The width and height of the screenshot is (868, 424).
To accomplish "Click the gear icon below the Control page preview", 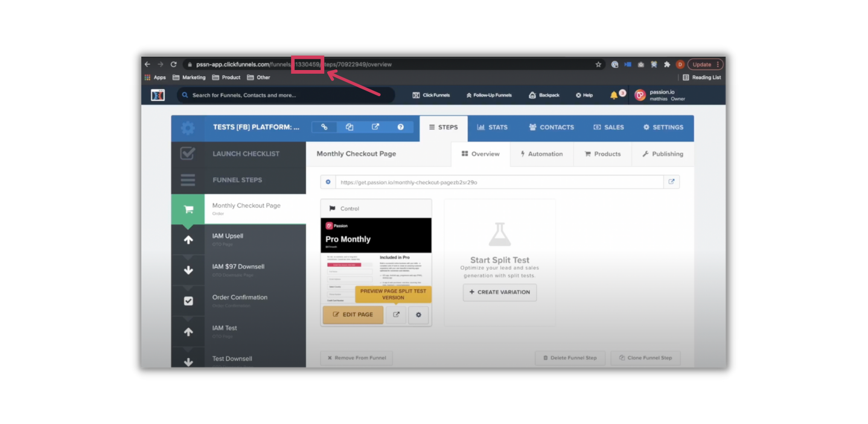I will 418,315.
